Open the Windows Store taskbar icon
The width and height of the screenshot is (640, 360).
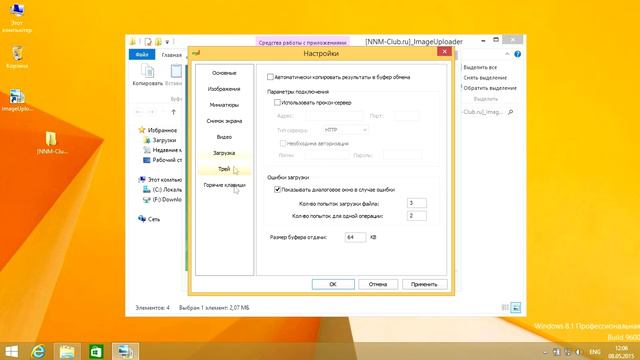pos(96,351)
